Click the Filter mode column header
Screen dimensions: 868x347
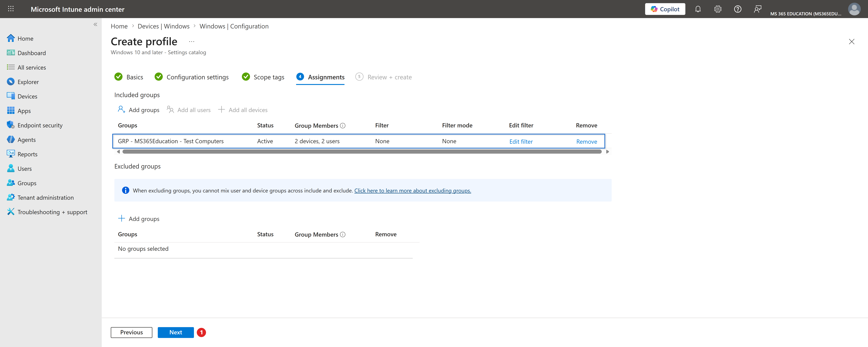click(457, 125)
